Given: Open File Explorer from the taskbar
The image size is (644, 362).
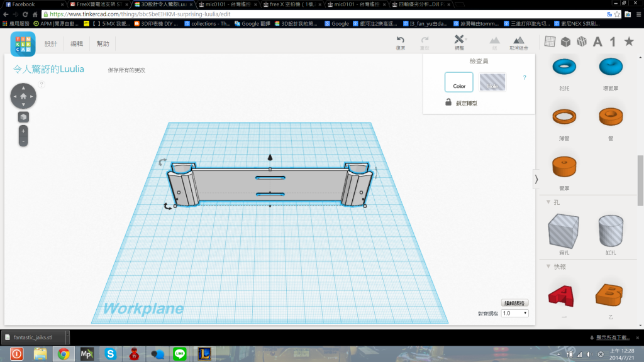Looking at the screenshot, I should click(40, 354).
